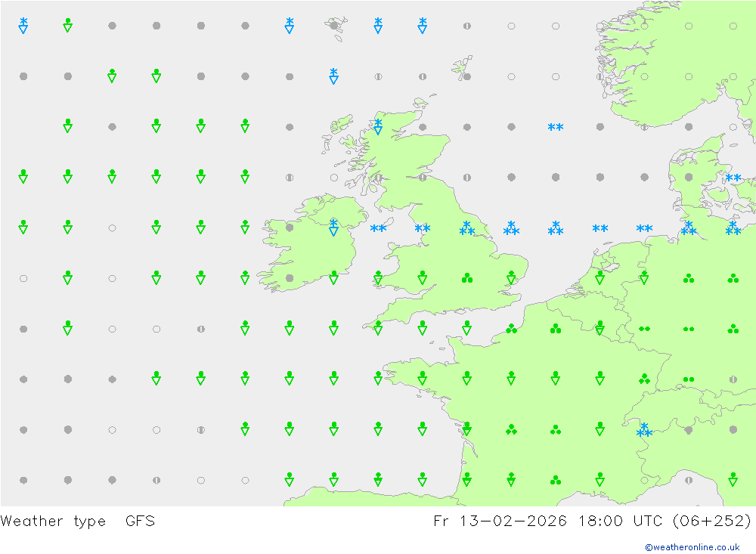This screenshot has height=554, width=756.
Task: Click the blue snow symbol over the Alps near Switzerland
Action: pos(644,429)
